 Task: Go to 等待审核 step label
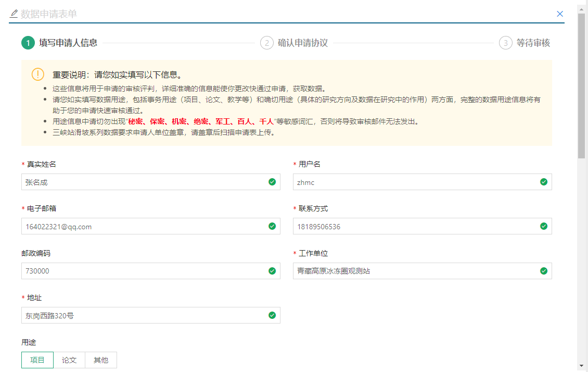pyautogui.click(x=533, y=43)
